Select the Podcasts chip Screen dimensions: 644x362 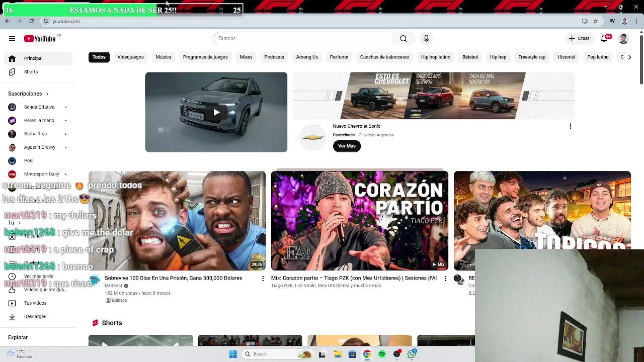tap(274, 57)
